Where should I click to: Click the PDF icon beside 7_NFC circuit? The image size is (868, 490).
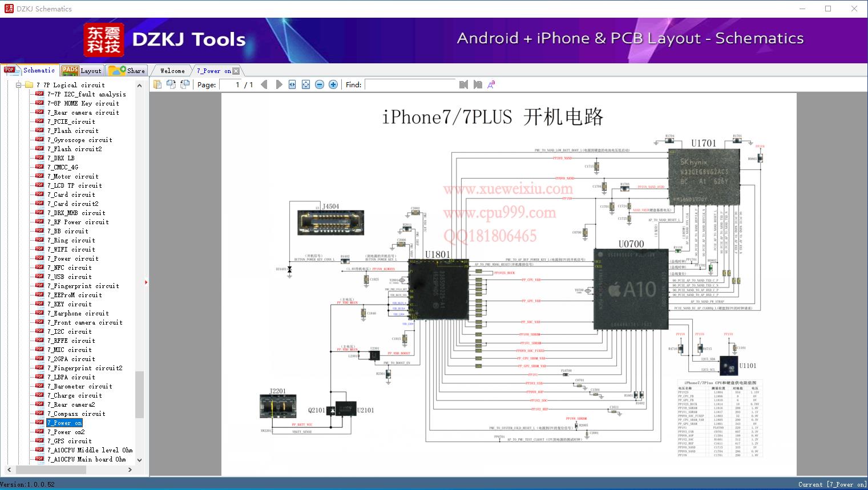pyautogui.click(x=39, y=268)
